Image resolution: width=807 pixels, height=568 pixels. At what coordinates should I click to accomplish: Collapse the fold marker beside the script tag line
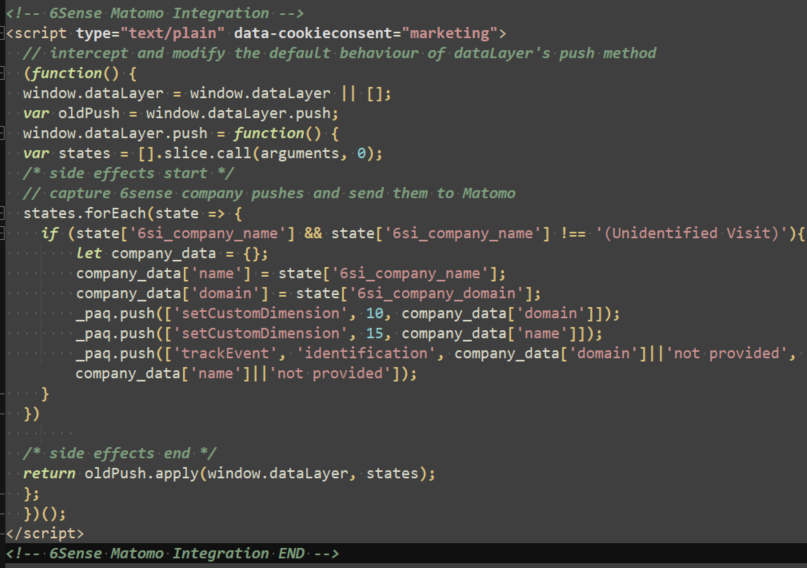pos(2,34)
